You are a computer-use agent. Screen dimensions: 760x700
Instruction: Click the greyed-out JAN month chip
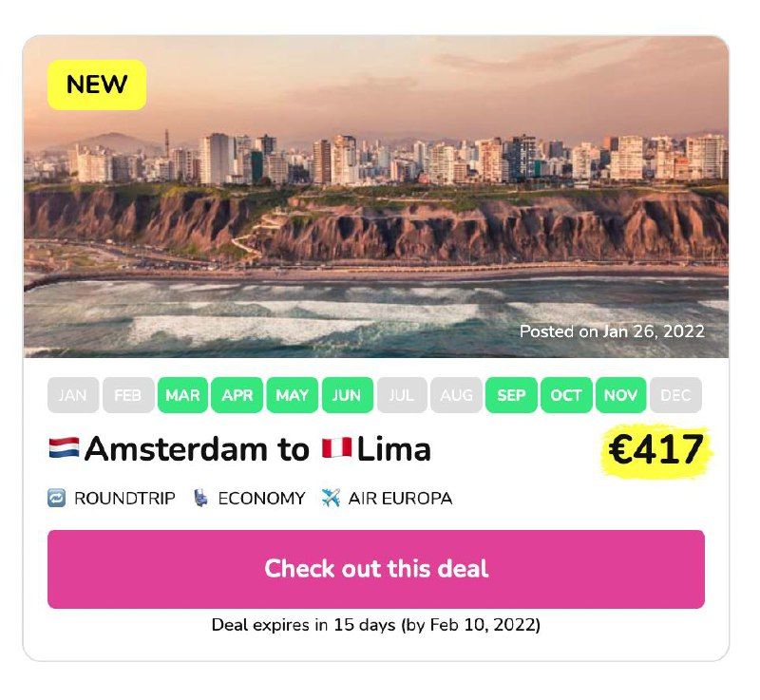(73, 395)
